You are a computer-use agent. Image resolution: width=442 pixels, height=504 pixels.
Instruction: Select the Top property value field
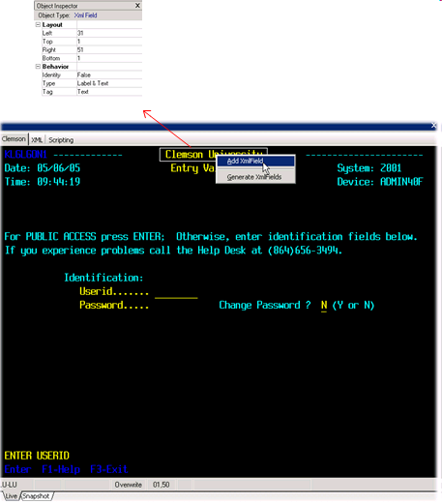(x=109, y=42)
